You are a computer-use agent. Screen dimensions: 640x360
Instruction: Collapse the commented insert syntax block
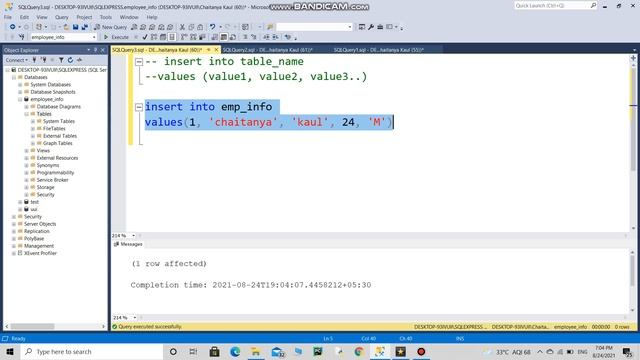[139, 62]
